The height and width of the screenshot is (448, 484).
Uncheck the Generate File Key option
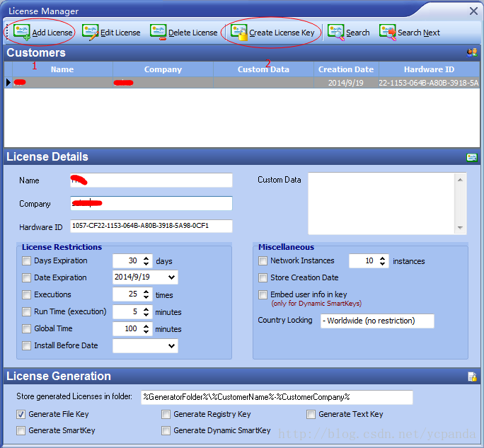[x=21, y=414]
